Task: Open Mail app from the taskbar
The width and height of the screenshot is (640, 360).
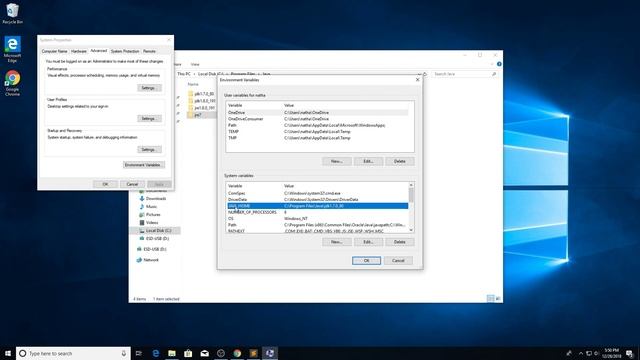Action: pos(204,353)
